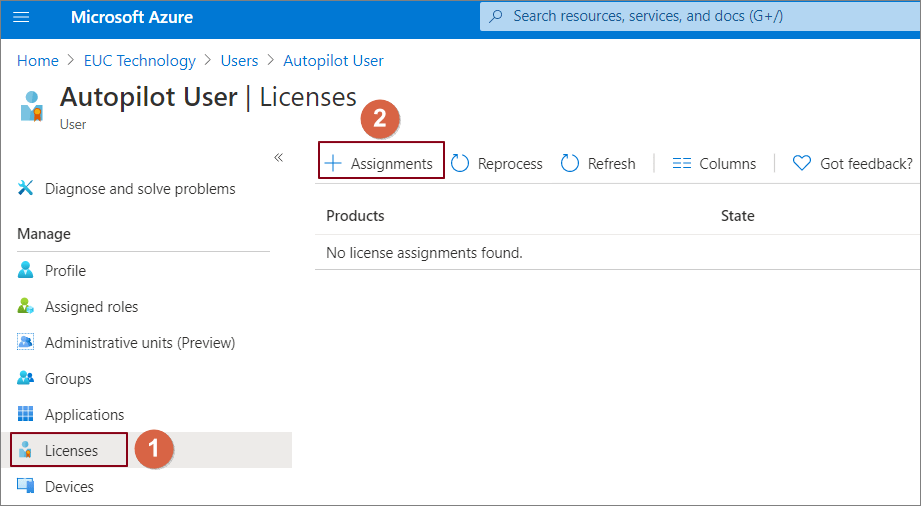Click the Devices monitor icon
This screenshot has height=506, width=921.
(x=25, y=487)
